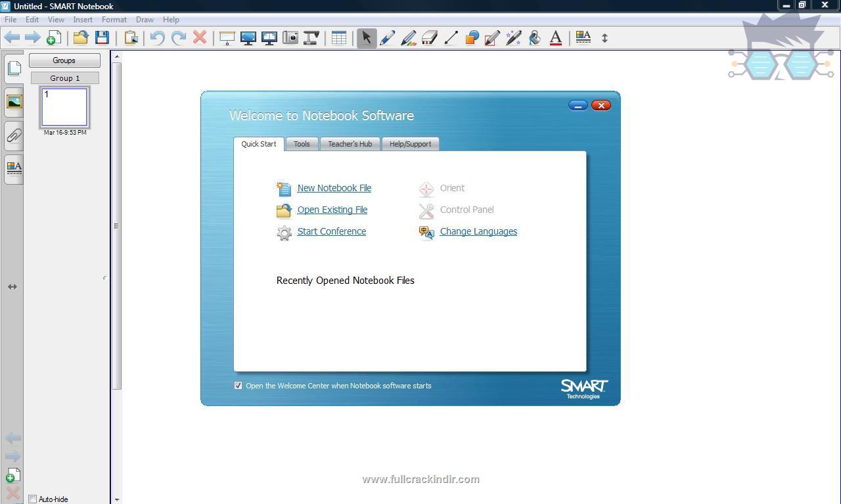
Task: Go to previous page using toolbar back arrow
Action: [12, 37]
